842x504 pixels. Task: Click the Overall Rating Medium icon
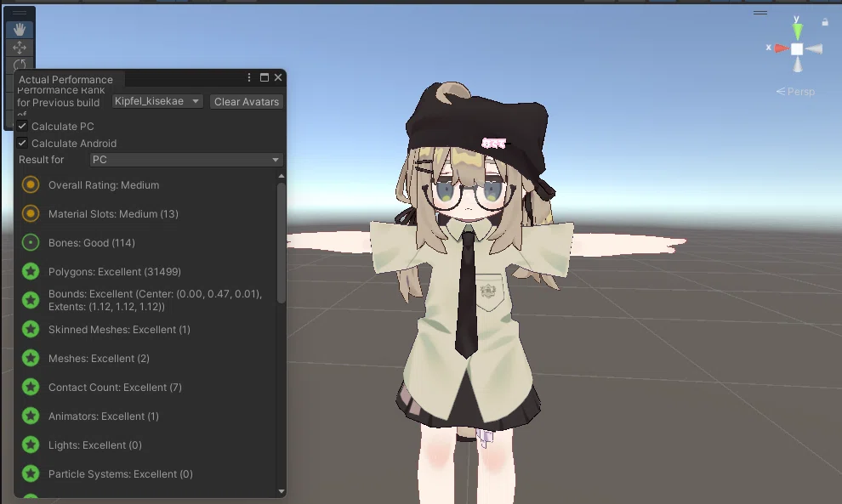tap(31, 185)
